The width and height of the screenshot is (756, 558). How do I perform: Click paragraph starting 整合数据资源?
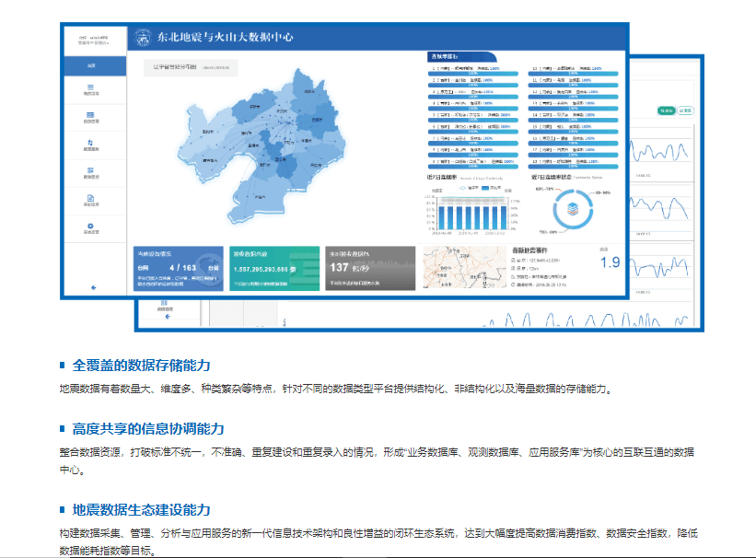coord(377,460)
